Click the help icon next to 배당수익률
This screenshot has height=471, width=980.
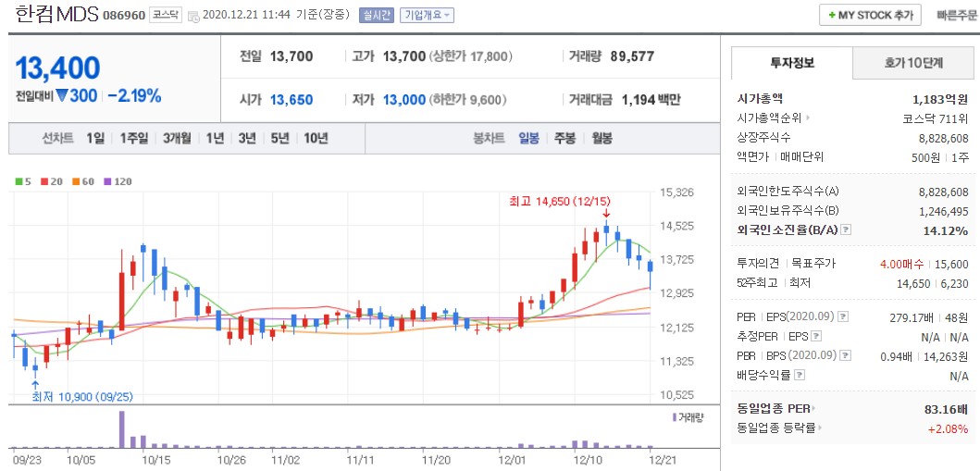(x=800, y=375)
